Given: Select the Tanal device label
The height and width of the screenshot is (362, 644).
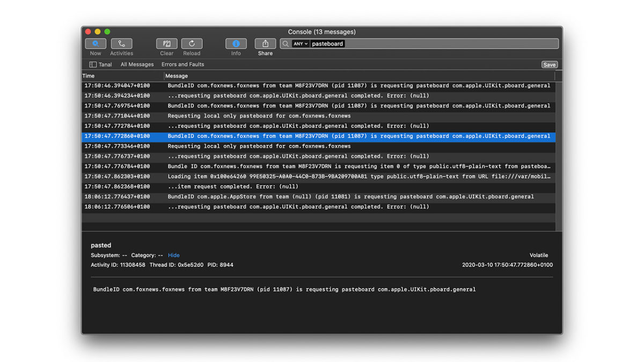Looking at the screenshot, I should pyautogui.click(x=105, y=64).
